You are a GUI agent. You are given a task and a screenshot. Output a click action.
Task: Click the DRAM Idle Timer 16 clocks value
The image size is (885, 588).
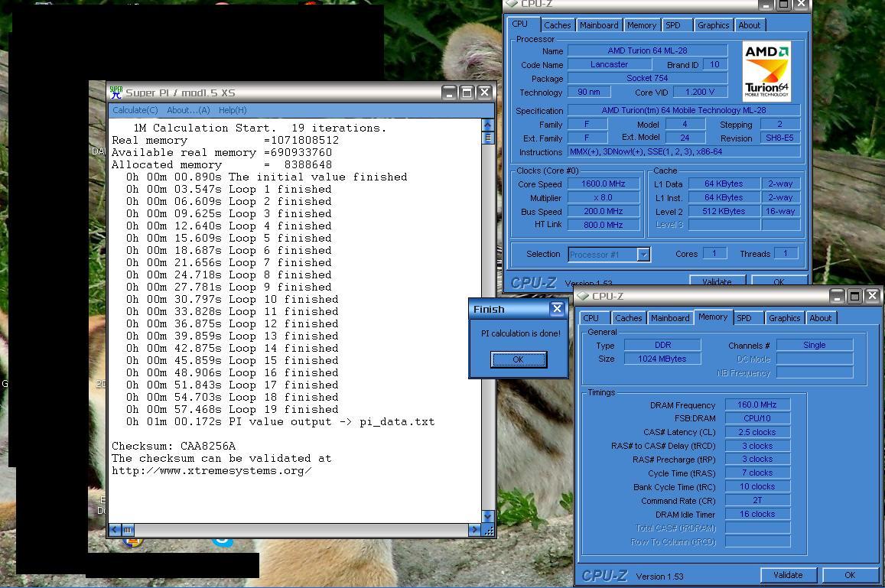[757, 514]
